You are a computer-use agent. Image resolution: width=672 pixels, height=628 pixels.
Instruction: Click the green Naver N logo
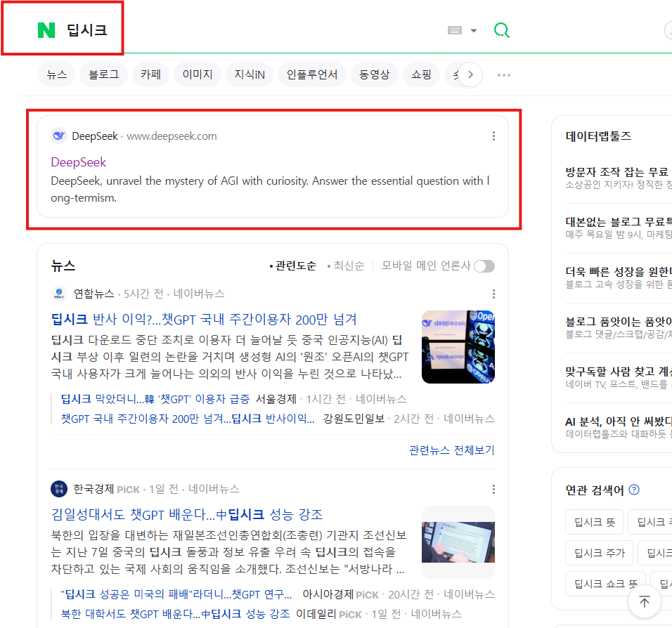click(x=46, y=30)
